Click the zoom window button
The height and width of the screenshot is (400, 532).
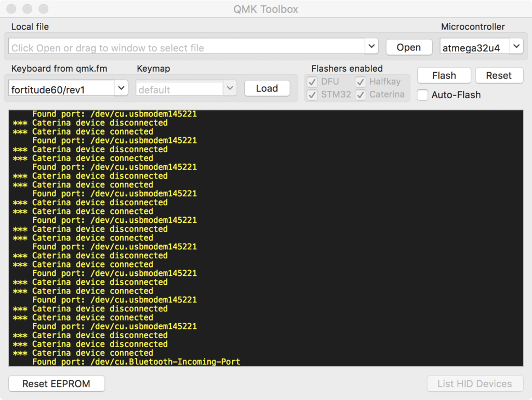pos(44,9)
